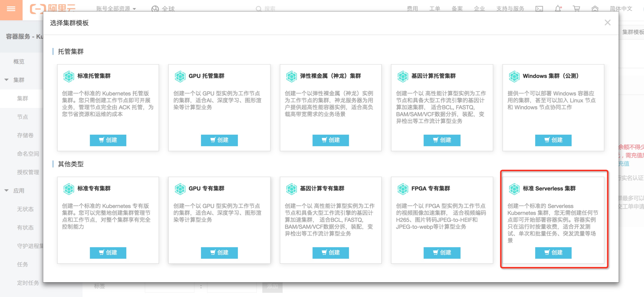644x297 pixels.
Task: Click the 标准 Serverless 集群 card icon
Action: point(514,189)
